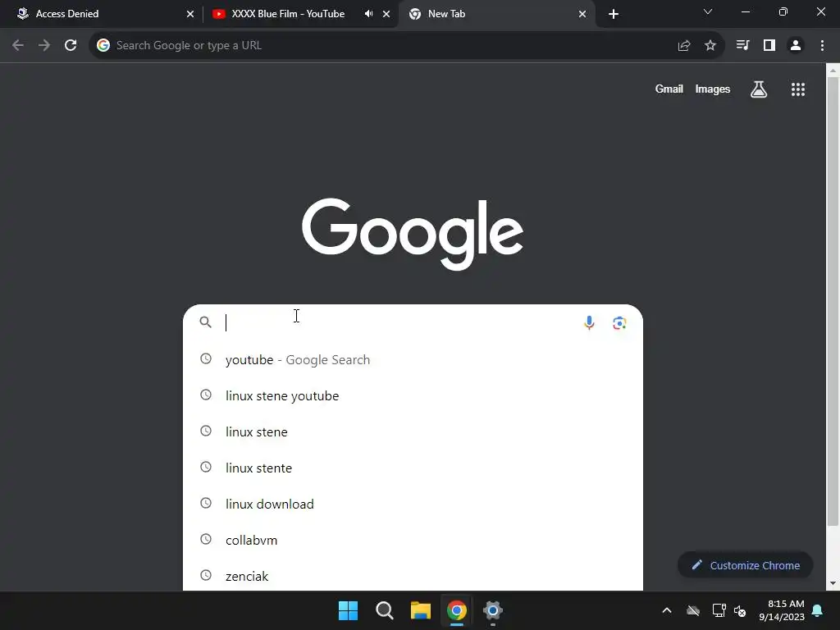Select 'linux stene youtube' suggestion
The width and height of the screenshot is (840, 630).
pos(413,395)
